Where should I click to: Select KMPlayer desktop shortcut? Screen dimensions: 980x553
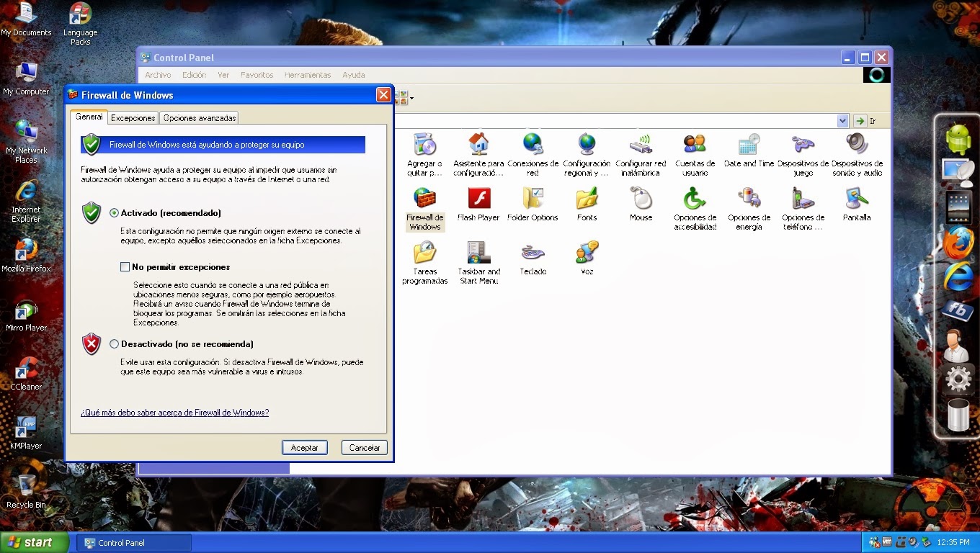click(x=26, y=432)
